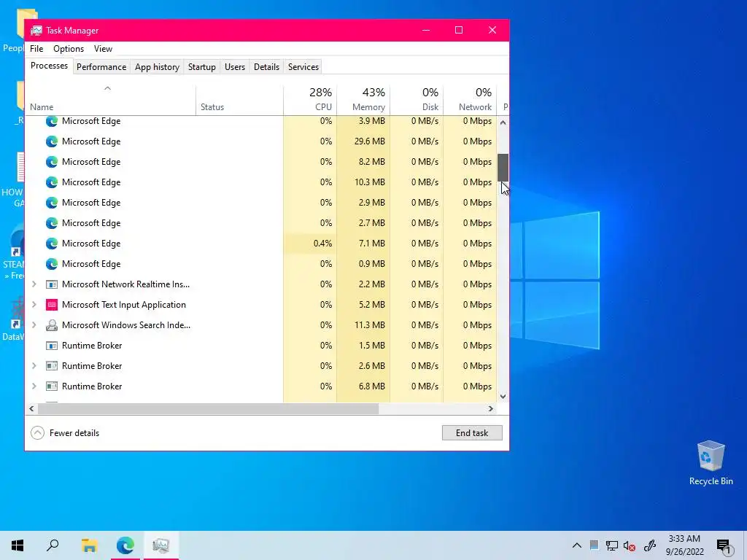Click the Microsoft Windows Search Indexer icon
Viewport: 747px width, 560px height.
pyautogui.click(x=52, y=325)
